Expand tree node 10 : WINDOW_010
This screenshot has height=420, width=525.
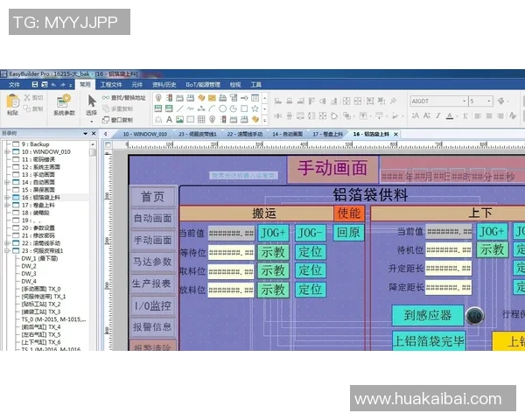click(x=7, y=151)
